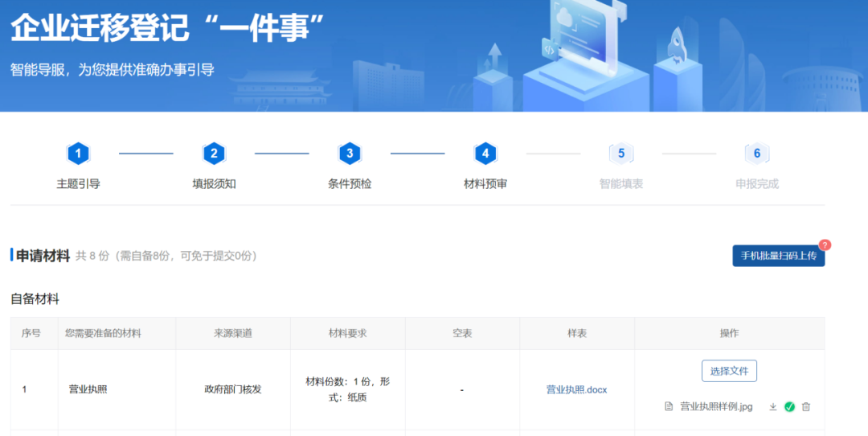Select the 智能填表 step label

pos(621,183)
